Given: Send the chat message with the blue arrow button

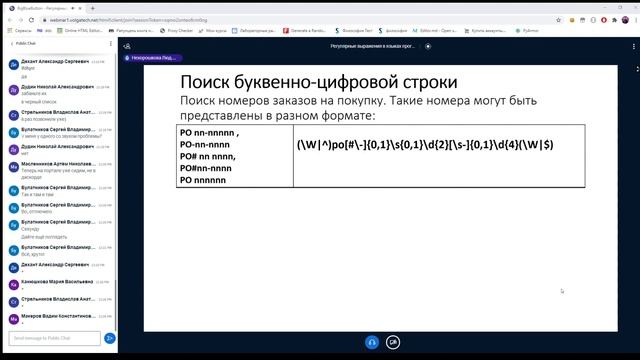Looking at the screenshot, I should point(109,338).
